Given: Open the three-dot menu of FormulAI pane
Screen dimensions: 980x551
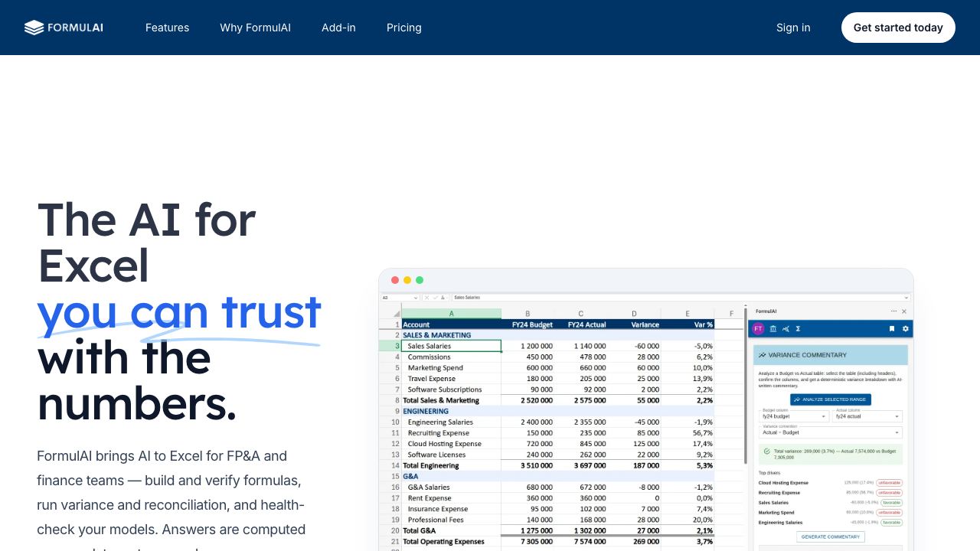Looking at the screenshot, I should (893, 311).
